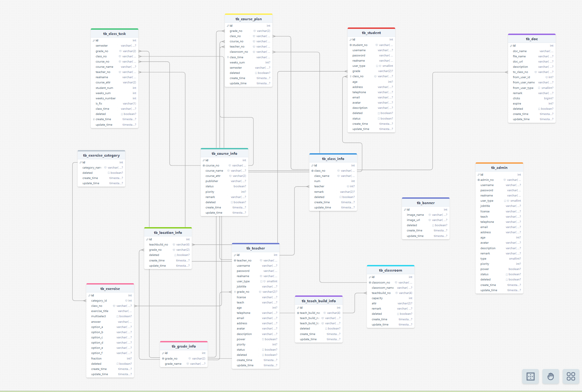Click the four-squares auto-arrange icon

(571, 376)
